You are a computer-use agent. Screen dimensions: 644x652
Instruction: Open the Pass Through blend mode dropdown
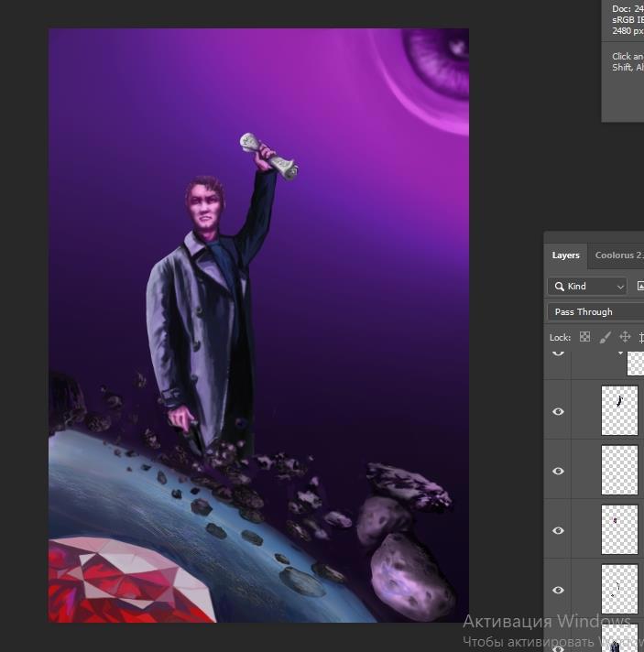(595, 312)
